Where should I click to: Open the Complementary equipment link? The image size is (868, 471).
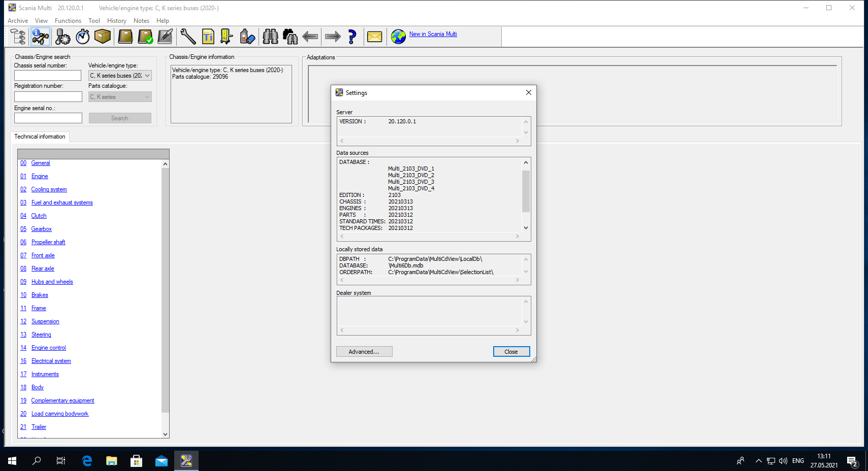(x=62, y=400)
